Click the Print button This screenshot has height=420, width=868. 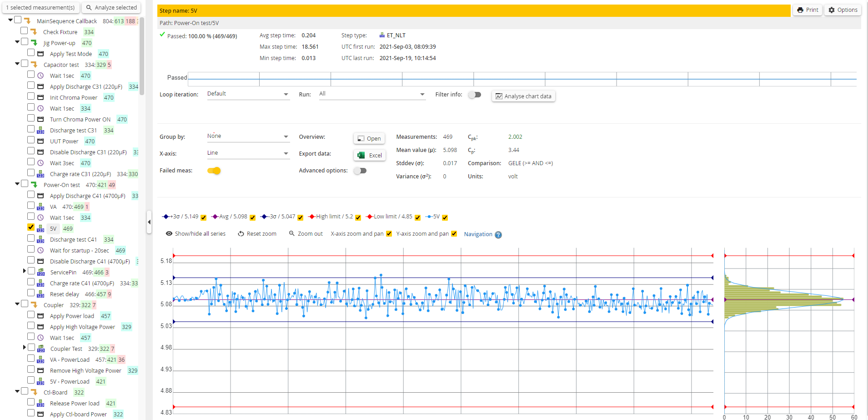point(808,10)
